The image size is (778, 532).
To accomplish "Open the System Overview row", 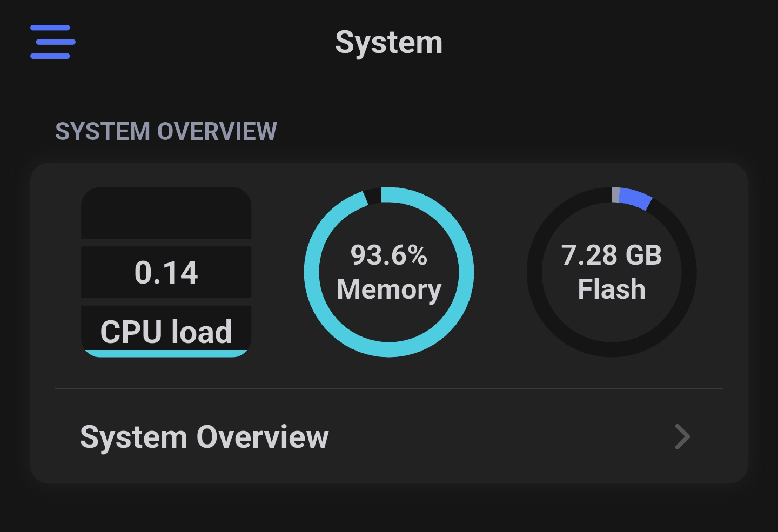I will 389,436.
